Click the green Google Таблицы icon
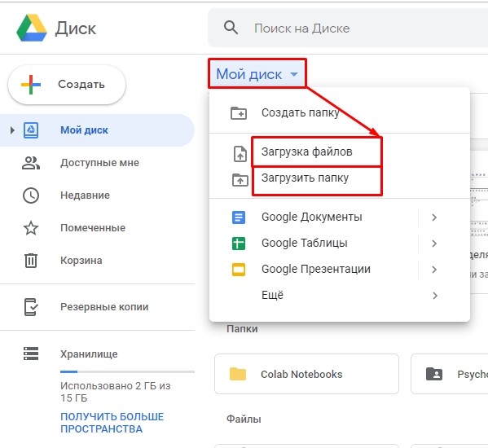The width and height of the screenshot is (488, 448). point(239,244)
